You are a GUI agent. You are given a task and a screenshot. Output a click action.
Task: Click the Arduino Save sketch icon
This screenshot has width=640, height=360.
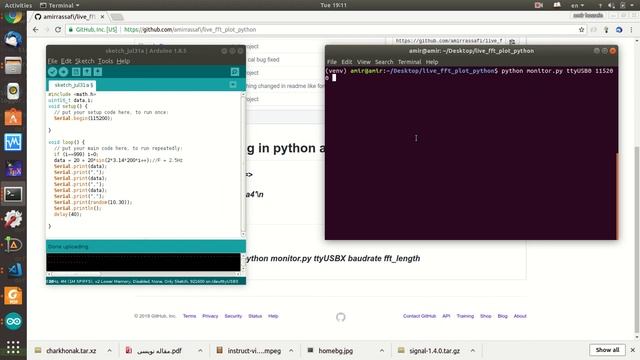pos(98,72)
